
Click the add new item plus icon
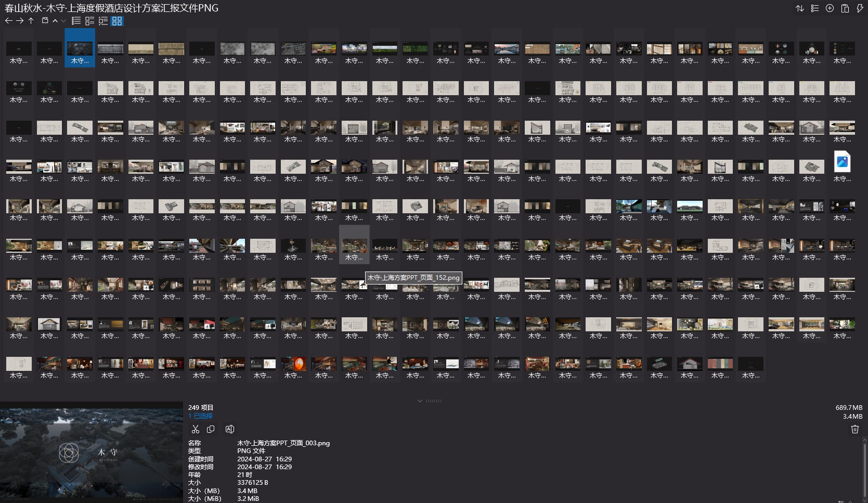[x=830, y=8]
